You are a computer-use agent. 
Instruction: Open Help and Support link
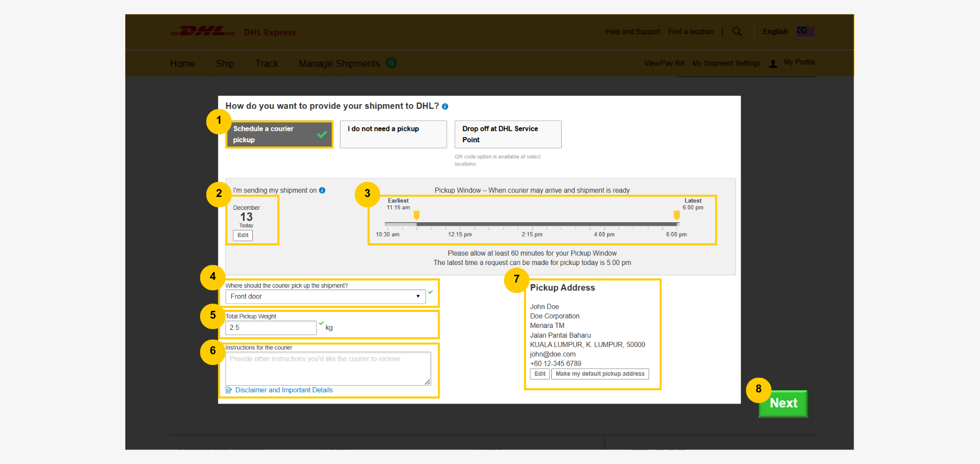(633, 31)
